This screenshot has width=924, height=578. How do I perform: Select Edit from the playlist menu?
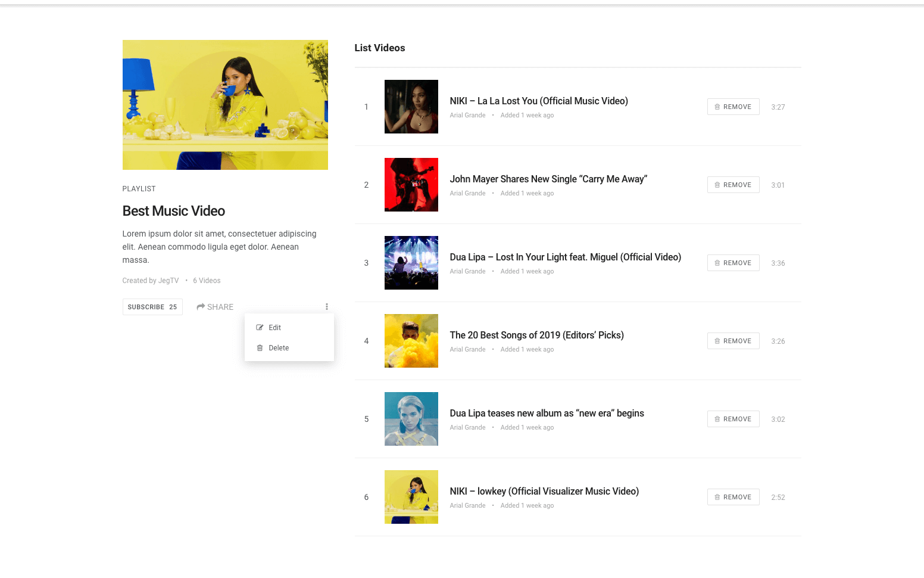pyautogui.click(x=274, y=328)
